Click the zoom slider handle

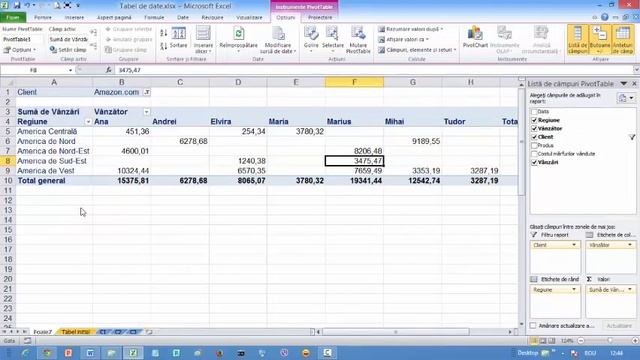click(610, 340)
